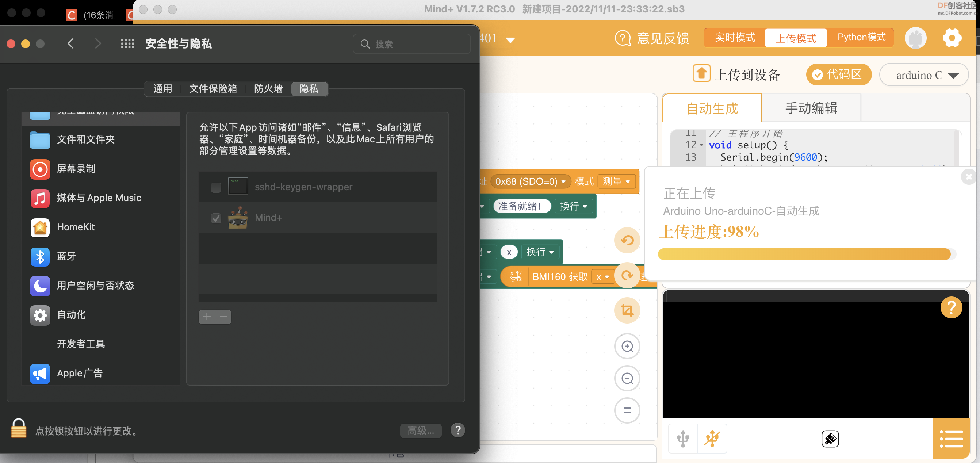Show all preferences grid icon
The height and width of the screenshot is (463, 980).
point(127,44)
